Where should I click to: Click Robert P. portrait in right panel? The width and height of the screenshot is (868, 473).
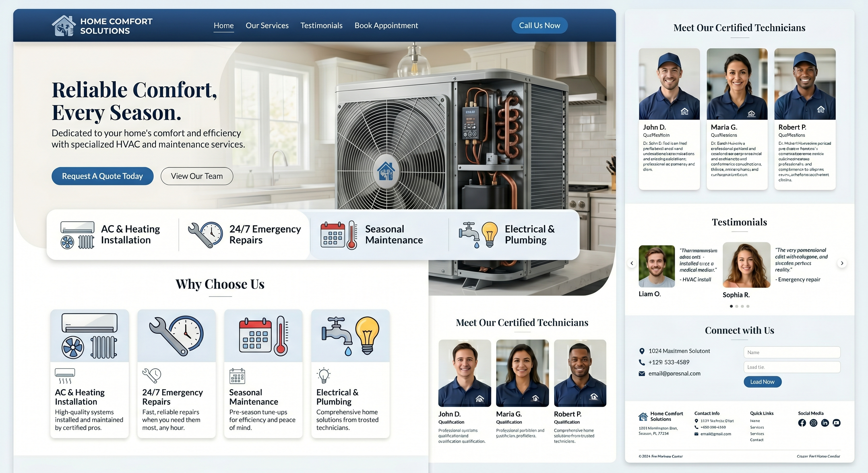coord(805,84)
